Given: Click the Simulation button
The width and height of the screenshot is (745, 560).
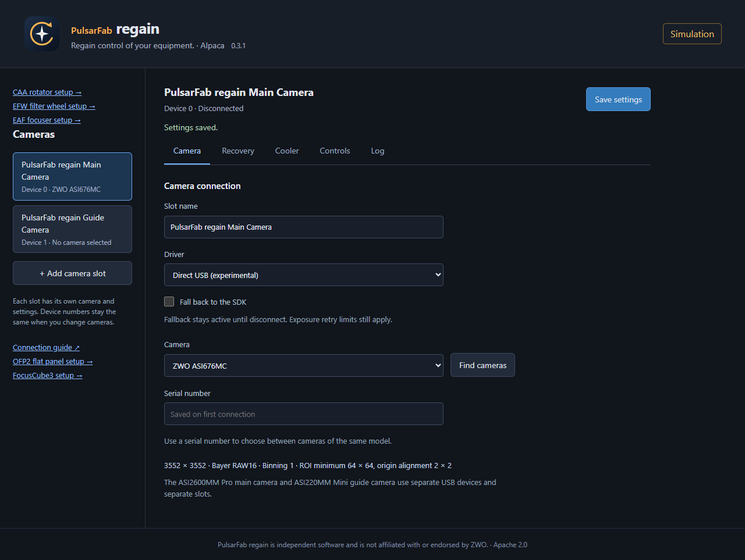Looking at the screenshot, I should (692, 34).
